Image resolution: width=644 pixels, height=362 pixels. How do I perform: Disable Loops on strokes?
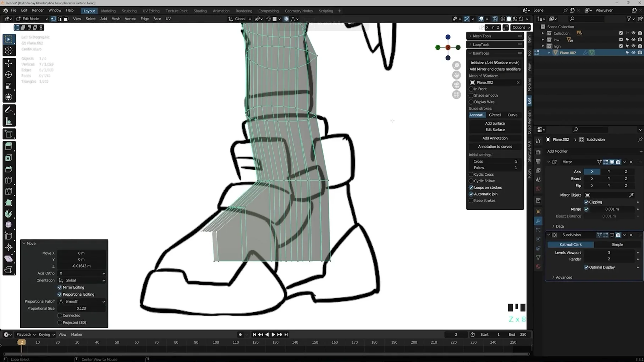pyautogui.click(x=471, y=188)
